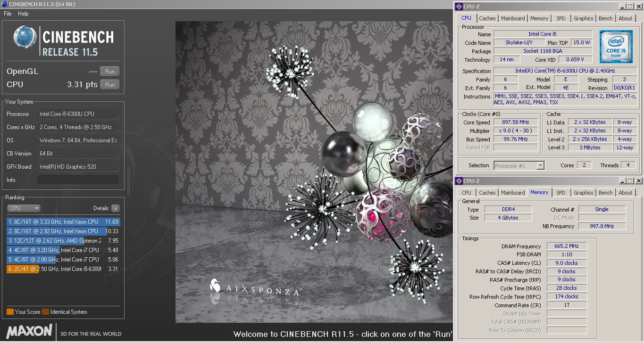Switch to SPD tab in upper CPU-Z window
The width and height of the screenshot is (644, 343).
[x=560, y=18]
